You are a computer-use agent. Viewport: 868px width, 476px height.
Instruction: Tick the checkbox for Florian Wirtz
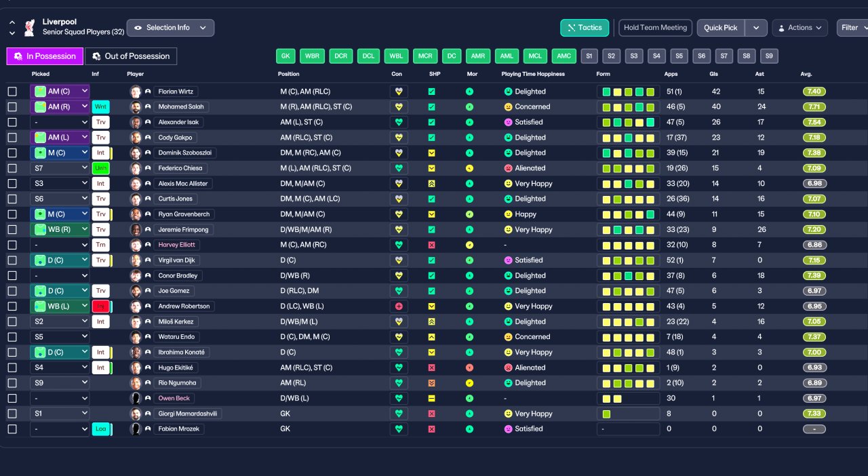pos(12,92)
